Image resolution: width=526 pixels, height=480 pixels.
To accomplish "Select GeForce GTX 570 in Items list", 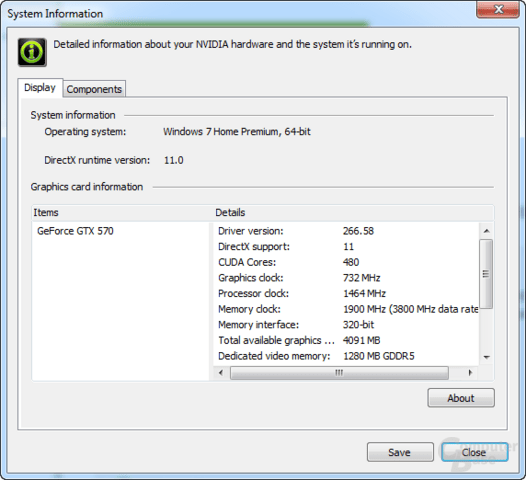I will [75, 231].
